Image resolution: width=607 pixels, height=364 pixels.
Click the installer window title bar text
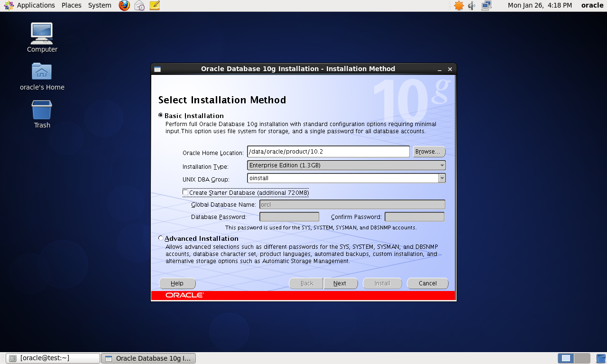(298, 69)
